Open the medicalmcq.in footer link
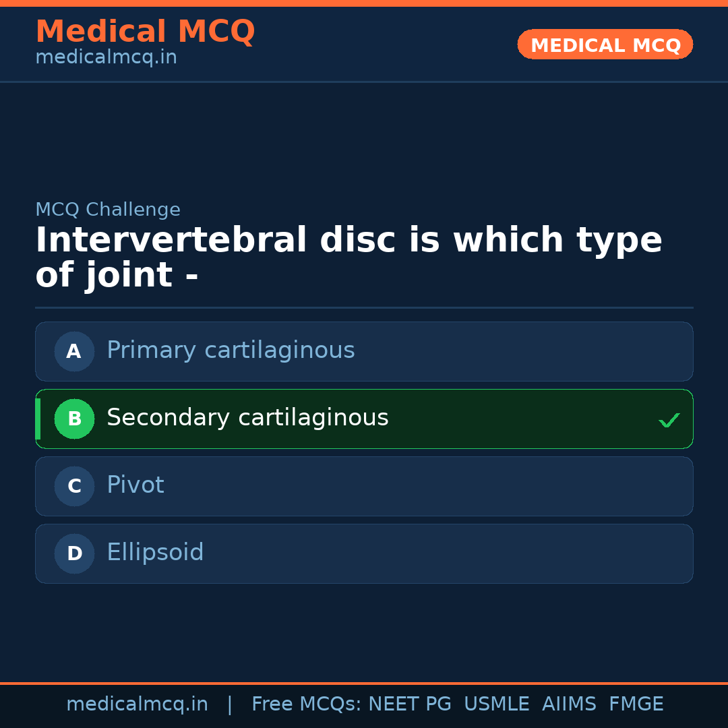728x728 pixels. click(x=137, y=703)
